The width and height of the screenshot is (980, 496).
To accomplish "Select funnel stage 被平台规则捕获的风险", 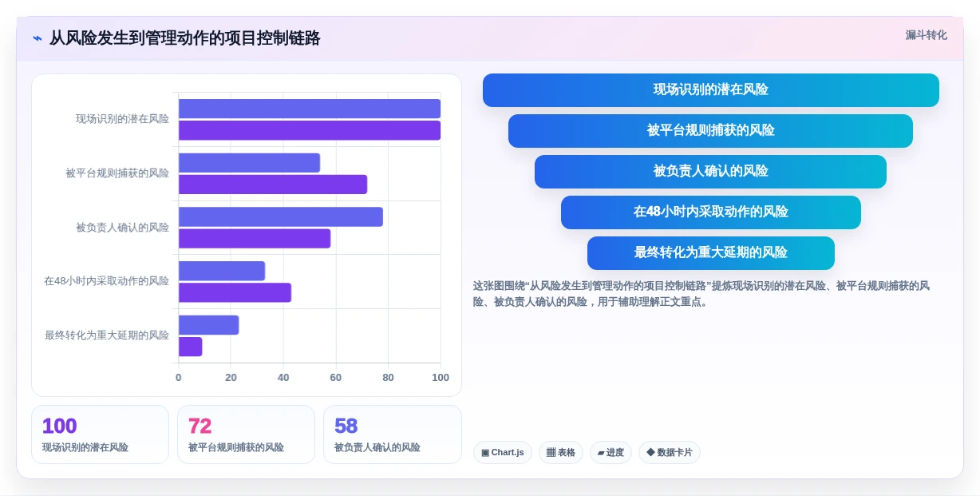I will [x=710, y=131].
